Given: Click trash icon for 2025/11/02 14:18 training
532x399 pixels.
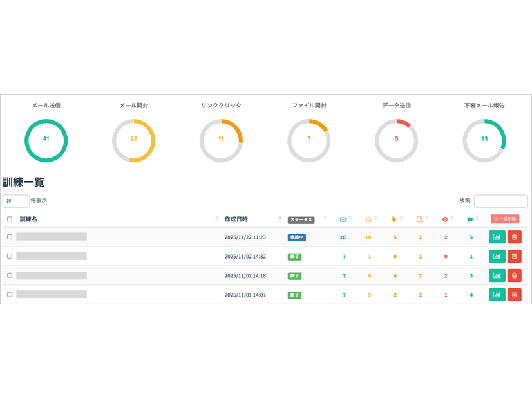Looking at the screenshot, I should coord(514,275).
